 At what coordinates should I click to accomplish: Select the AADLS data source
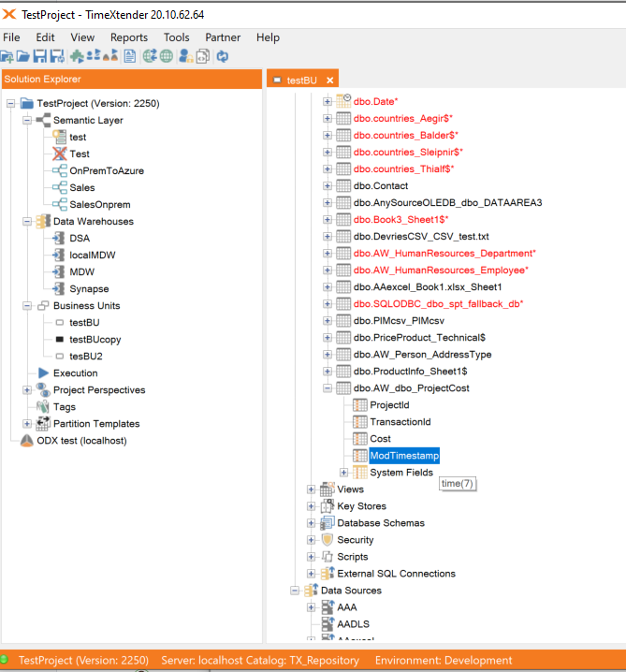(353, 624)
